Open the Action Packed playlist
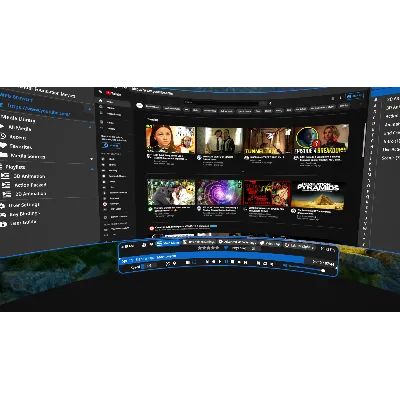Image resolution: width=400 pixels, height=400 pixels. tap(30, 185)
